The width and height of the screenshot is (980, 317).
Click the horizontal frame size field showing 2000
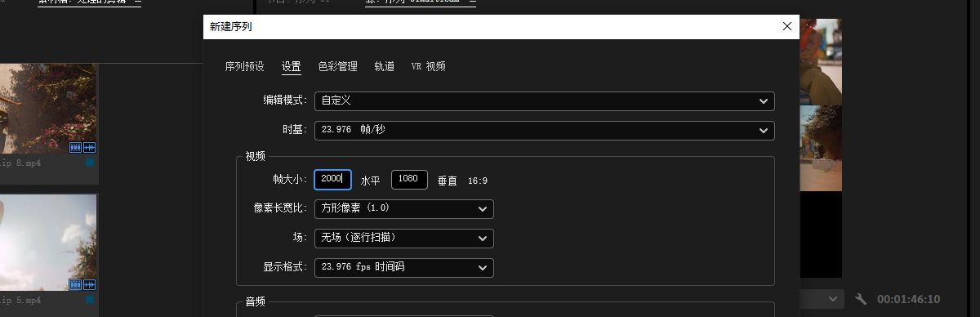click(332, 179)
